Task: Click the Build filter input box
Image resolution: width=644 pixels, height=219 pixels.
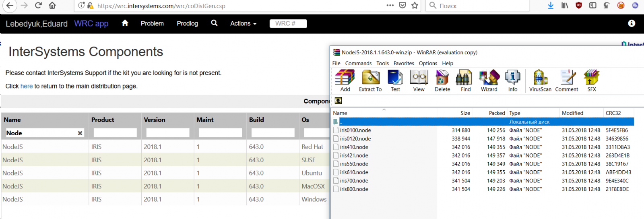Action: click(x=273, y=133)
